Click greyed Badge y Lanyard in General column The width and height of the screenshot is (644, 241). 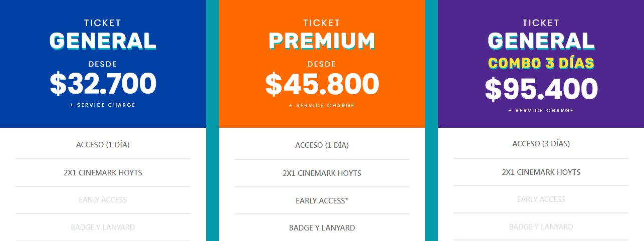103,227
